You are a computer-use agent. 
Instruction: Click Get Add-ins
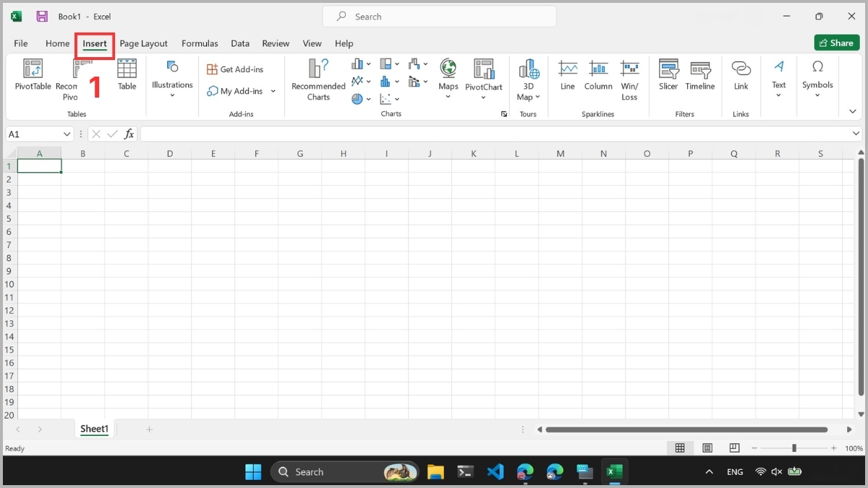tap(235, 69)
